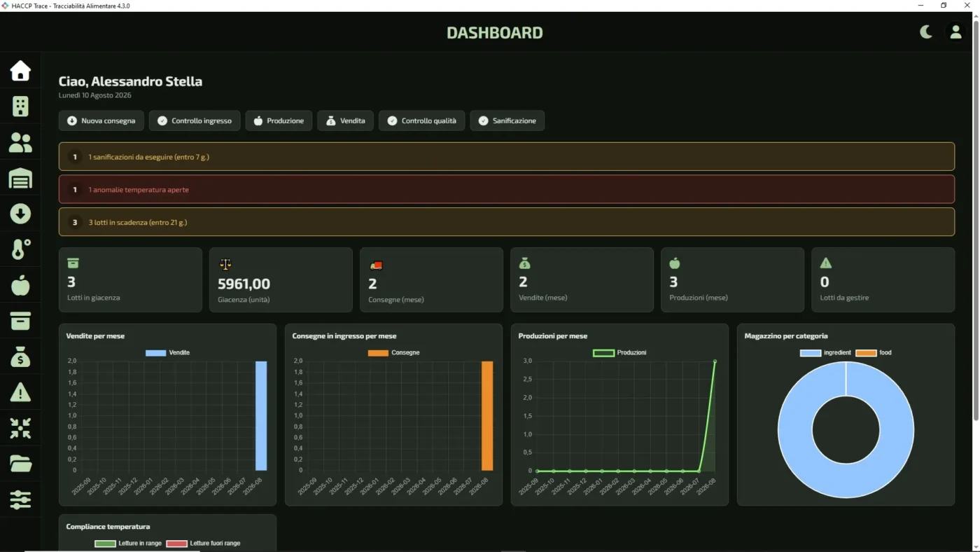The height and width of the screenshot is (552, 980).
Task: Click the Produzioni per mese chart title
Action: (x=553, y=336)
